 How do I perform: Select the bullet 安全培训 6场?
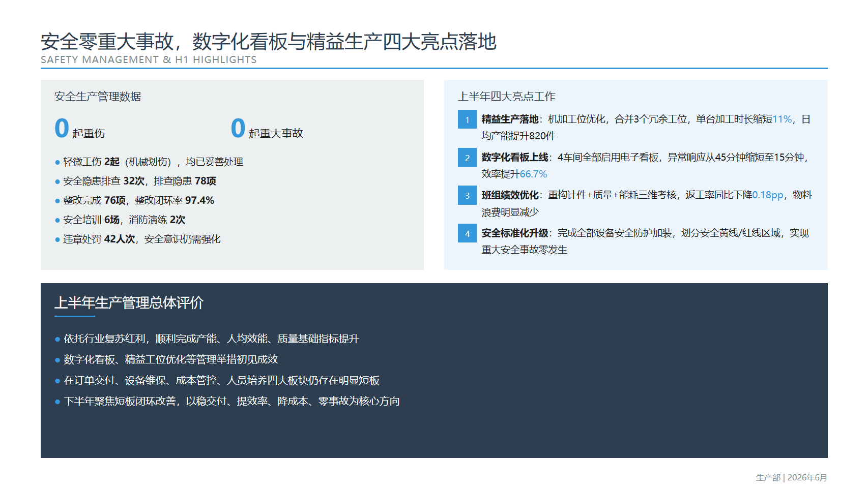pos(120,220)
